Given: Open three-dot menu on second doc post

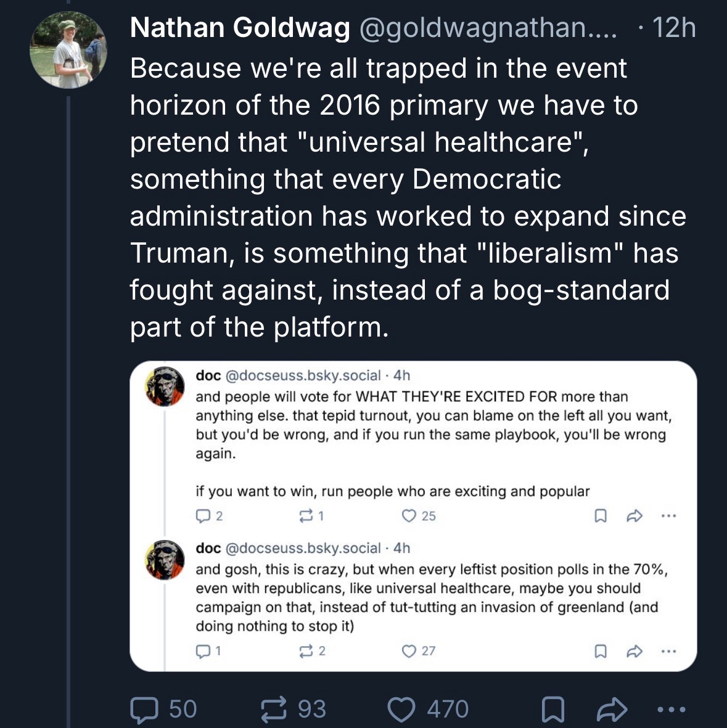Looking at the screenshot, I should click(668, 651).
